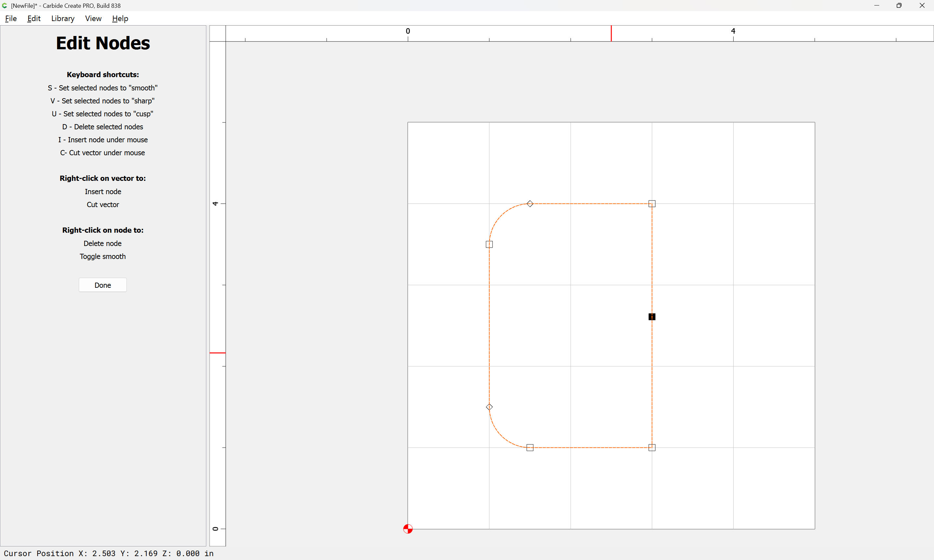934x560 pixels.
Task: Select the square node on upper left edge
Action: (489, 244)
